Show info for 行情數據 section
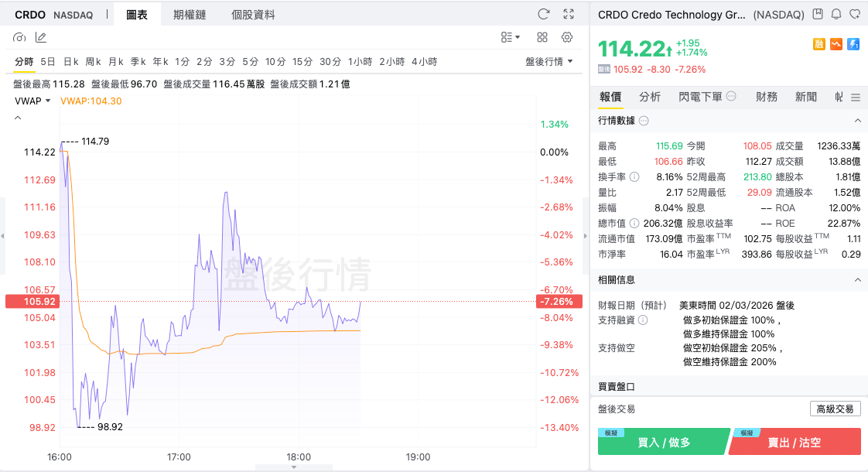Screen dimensions: 868x472 644,121
